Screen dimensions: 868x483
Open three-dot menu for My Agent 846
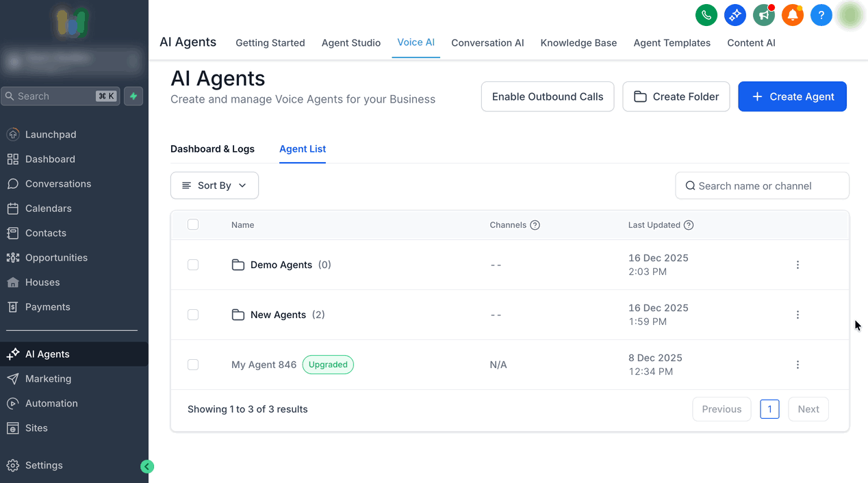tap(797, 365)
